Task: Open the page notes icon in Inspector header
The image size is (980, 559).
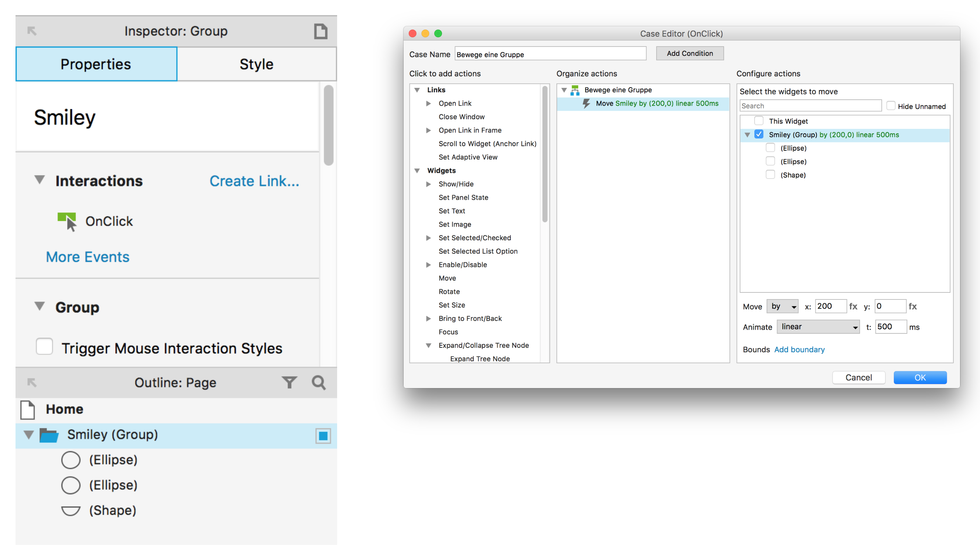Action: point(321,31)
